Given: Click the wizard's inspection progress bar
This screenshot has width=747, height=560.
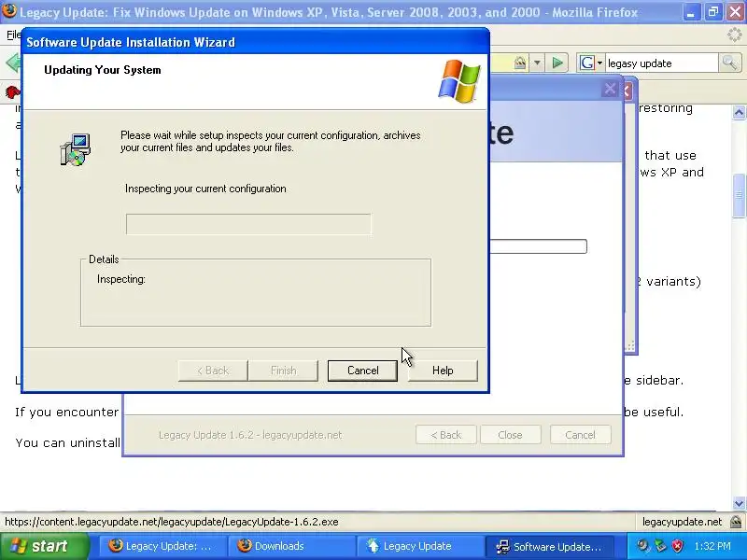Looking at the screenshot, I should point(248,224).
